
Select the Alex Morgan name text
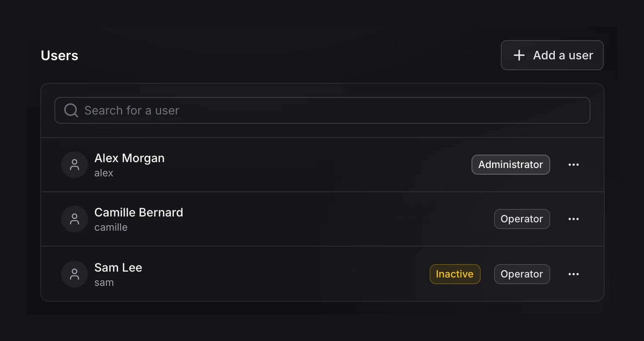click(130, 158)
